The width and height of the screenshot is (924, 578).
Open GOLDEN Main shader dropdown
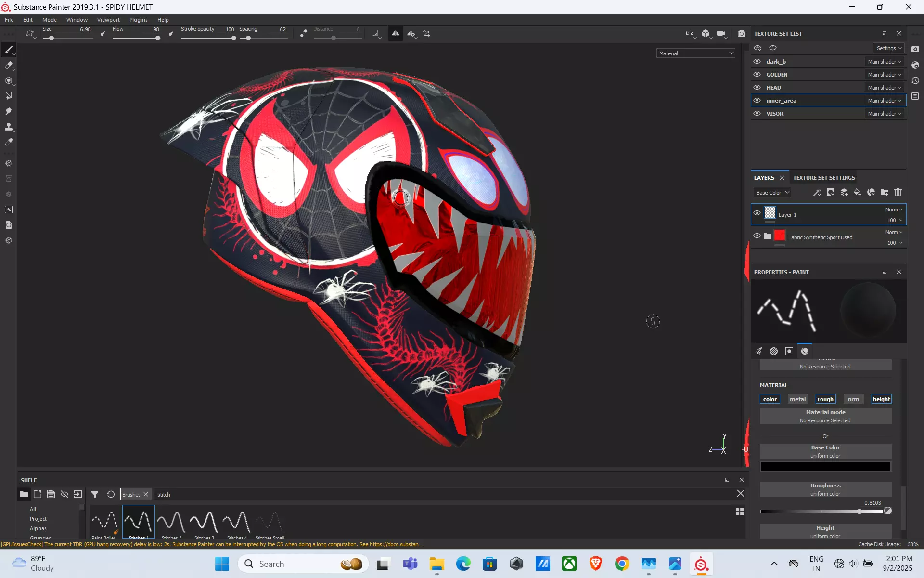[885, 75]
